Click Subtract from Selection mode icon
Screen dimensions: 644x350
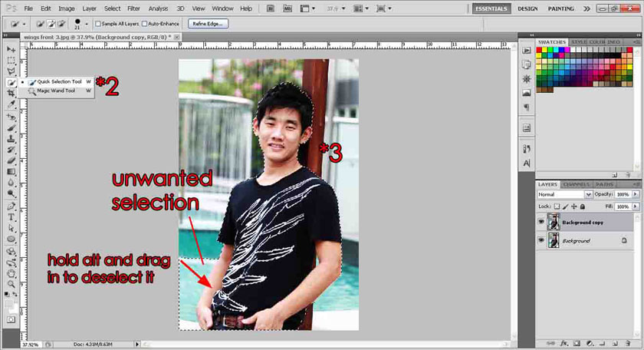[61, 24]
